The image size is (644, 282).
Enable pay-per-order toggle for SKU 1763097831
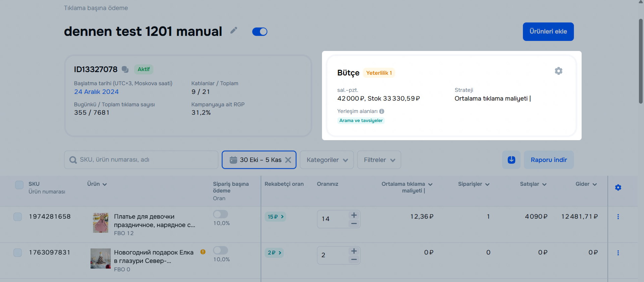220,250
